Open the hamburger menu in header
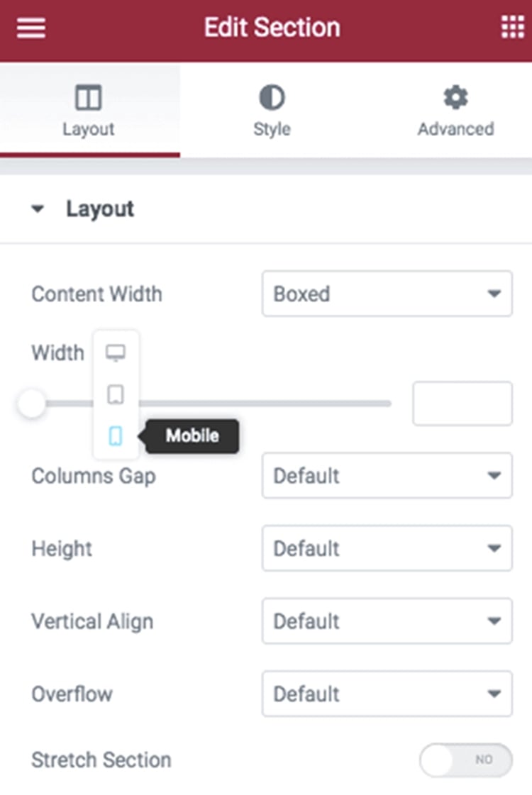The height and width of the screenshot is (795, 532). click(31, 28)
